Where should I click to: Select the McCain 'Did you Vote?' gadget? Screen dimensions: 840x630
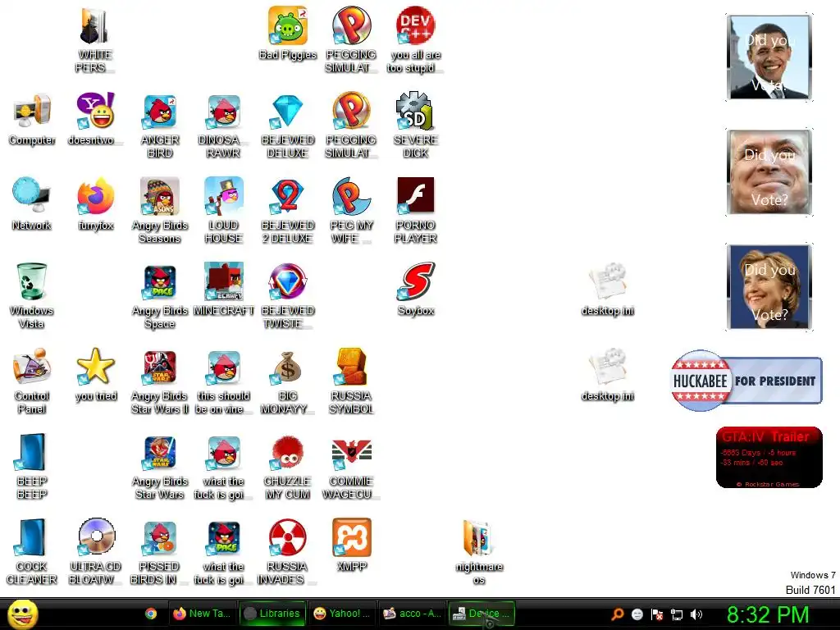(769, 172)
